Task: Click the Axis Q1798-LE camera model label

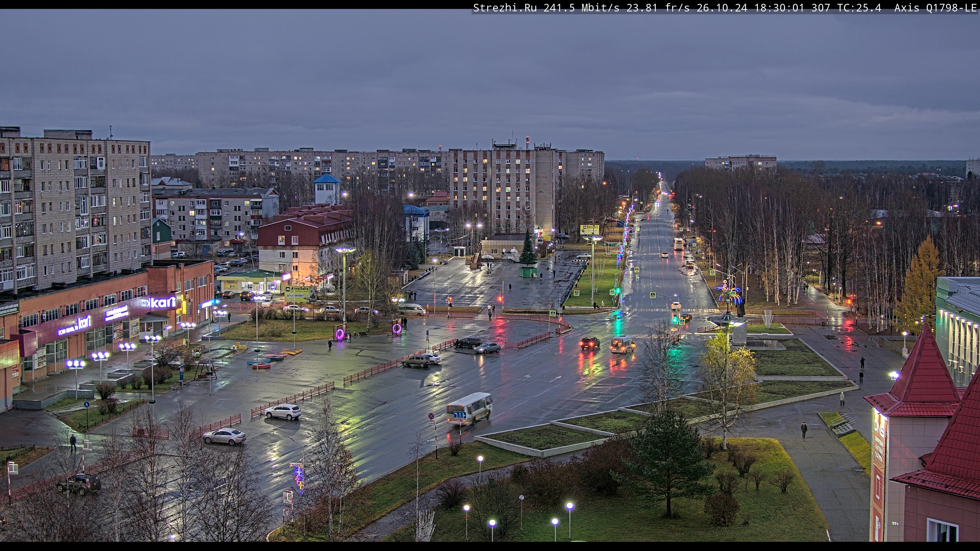Action: (x=936, y=8)
